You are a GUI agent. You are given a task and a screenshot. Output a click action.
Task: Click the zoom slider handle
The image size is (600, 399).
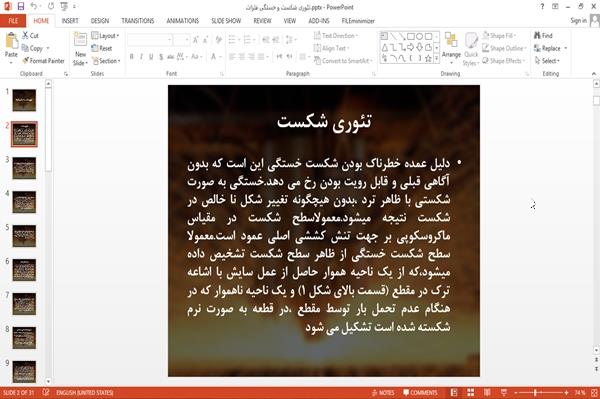tap(536, 392)
